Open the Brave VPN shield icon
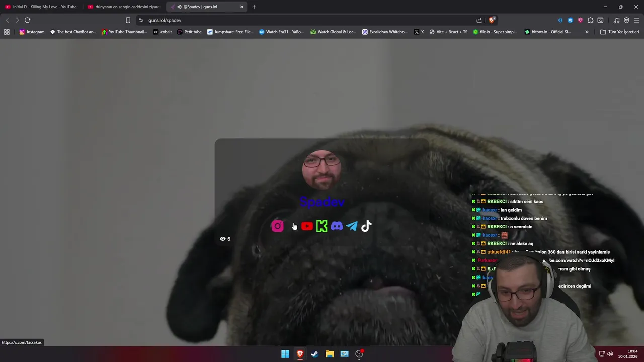The image size is (644, 362). pyautogui.click(x=626, y=20)
